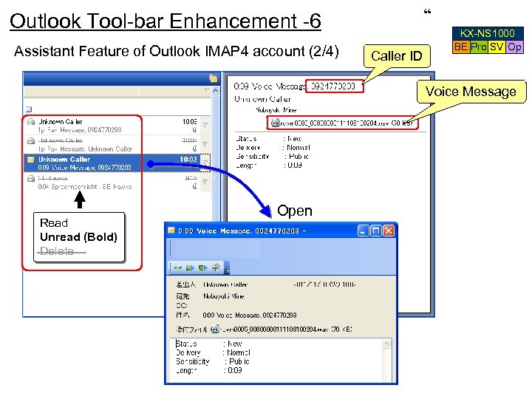Viewport: 532px width, 399px height.
Task: Click sender Unknown Caller in message window header
Action: tap(225, 284)
